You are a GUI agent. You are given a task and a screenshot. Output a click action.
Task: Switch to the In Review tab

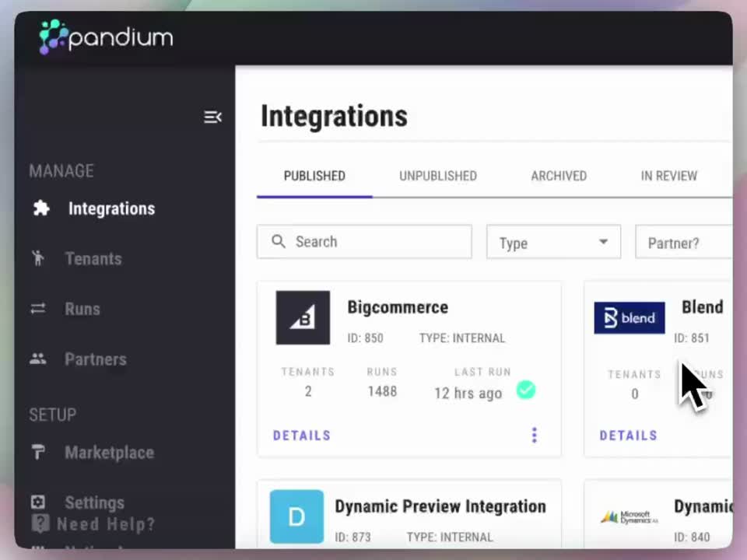(x=669, y=176)
